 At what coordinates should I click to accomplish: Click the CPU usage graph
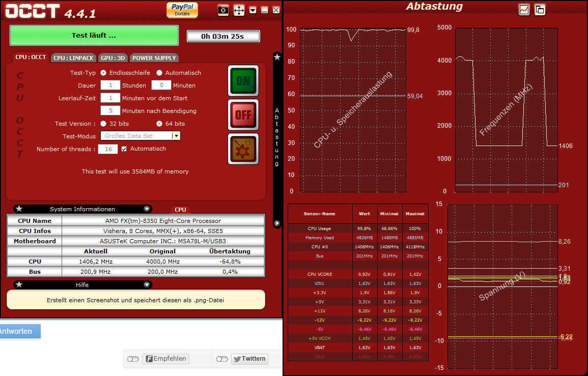click(x=353, y=110)
